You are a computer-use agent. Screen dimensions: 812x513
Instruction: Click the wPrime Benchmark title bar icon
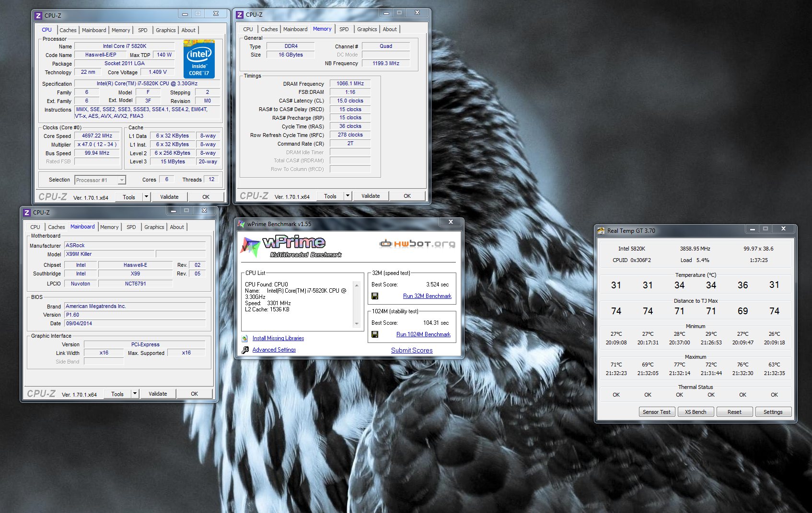(x=241, y=224)
